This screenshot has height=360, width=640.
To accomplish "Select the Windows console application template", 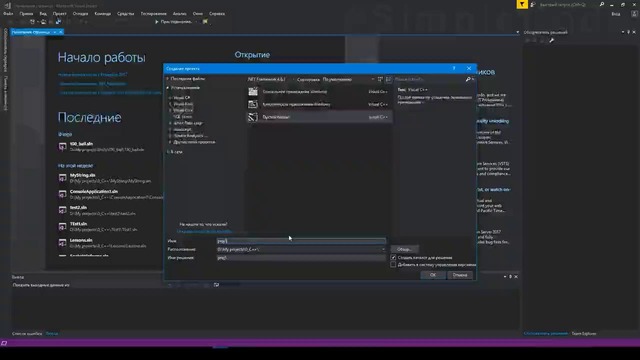I will pos(319,92).
